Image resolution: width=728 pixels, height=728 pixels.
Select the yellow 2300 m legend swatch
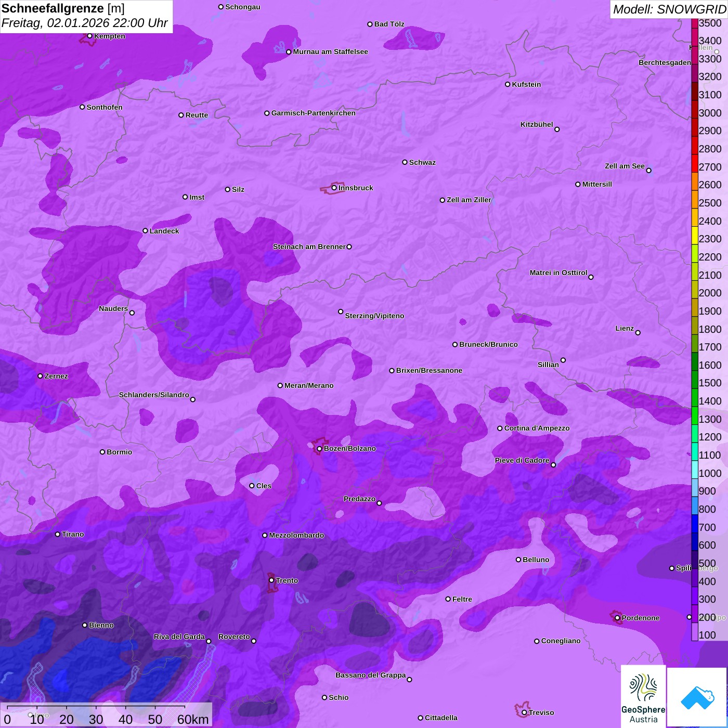pos(695,235)
